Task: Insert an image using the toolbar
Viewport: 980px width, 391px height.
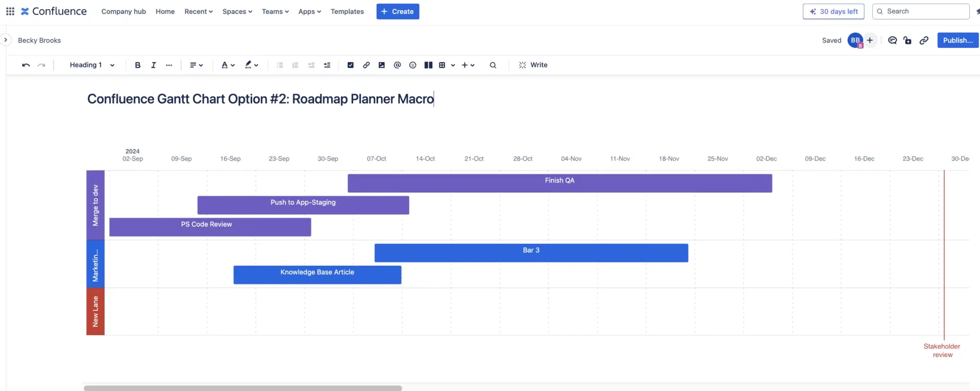Action: (x=381, y=65)
